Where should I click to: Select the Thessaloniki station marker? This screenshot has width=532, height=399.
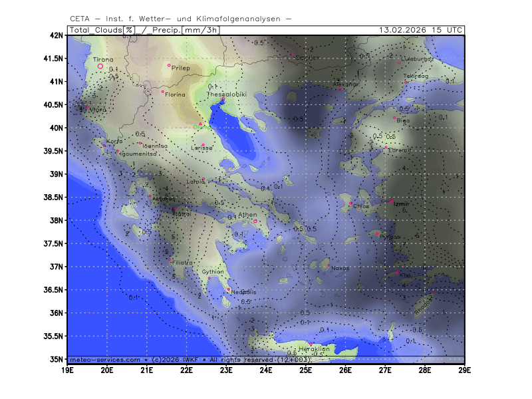tap(223, 100)
